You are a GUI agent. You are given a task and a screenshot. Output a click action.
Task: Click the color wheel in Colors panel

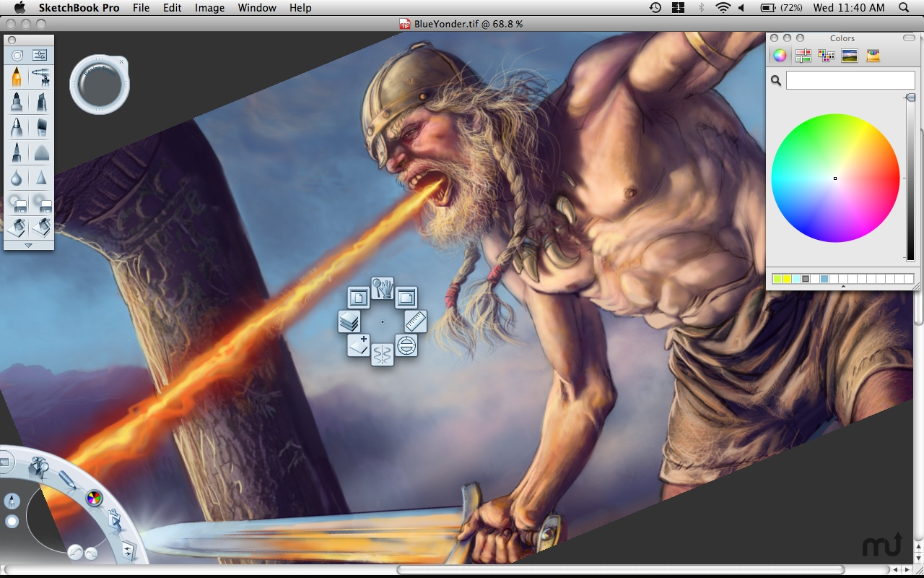click(835, 178)
